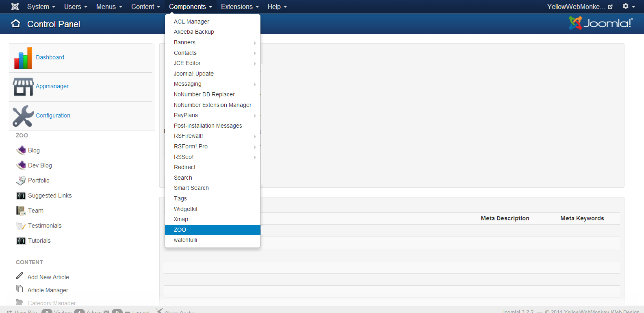
Task: Select NoNumber Extension Manager entry
Action: pos(212,105)
